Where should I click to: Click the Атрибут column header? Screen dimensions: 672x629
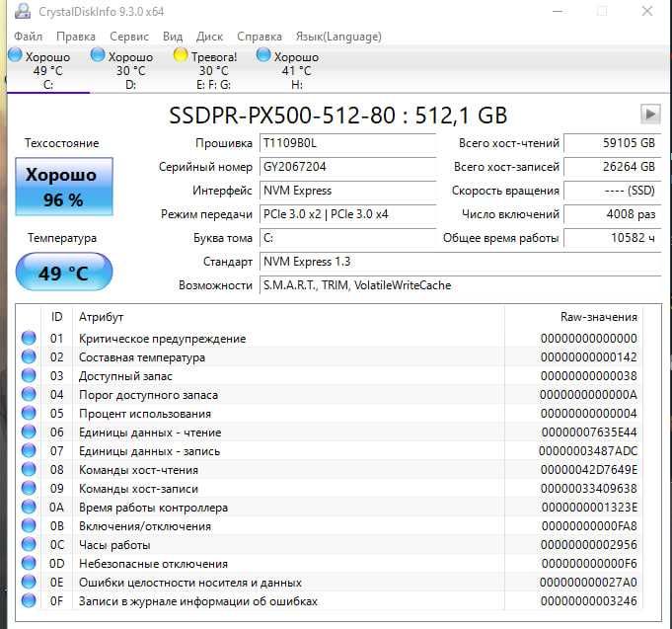(x=288, y=317)
